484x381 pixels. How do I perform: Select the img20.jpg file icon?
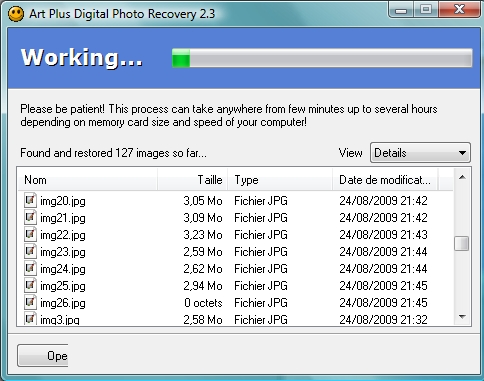(30, 200)
